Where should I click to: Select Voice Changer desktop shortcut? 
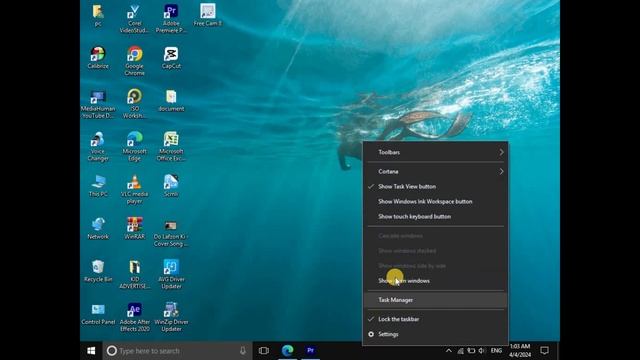(98, 147)
